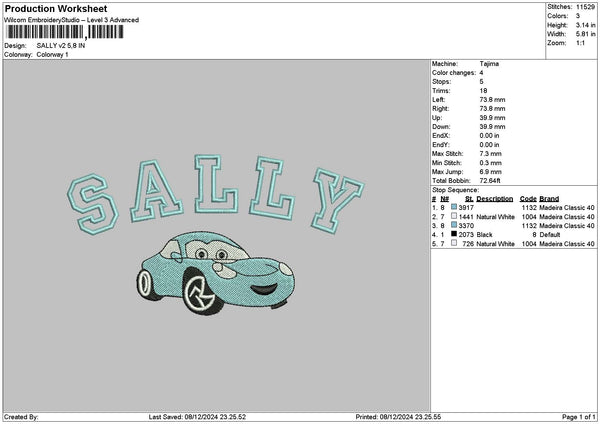Click the Machine value Tajima
Image resolution: width=600 pixels, height=424 pixels.
[489, 64]
